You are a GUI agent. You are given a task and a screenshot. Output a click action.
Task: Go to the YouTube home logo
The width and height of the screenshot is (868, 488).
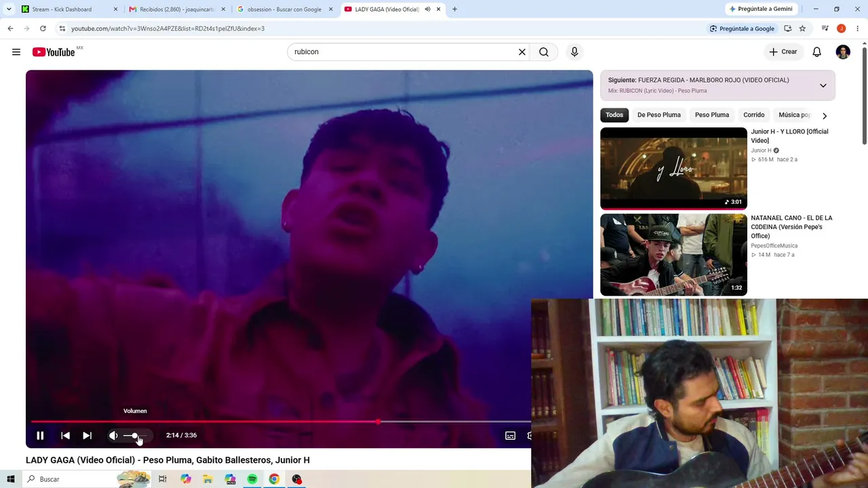pyautogui.click(x=54, y=52)
